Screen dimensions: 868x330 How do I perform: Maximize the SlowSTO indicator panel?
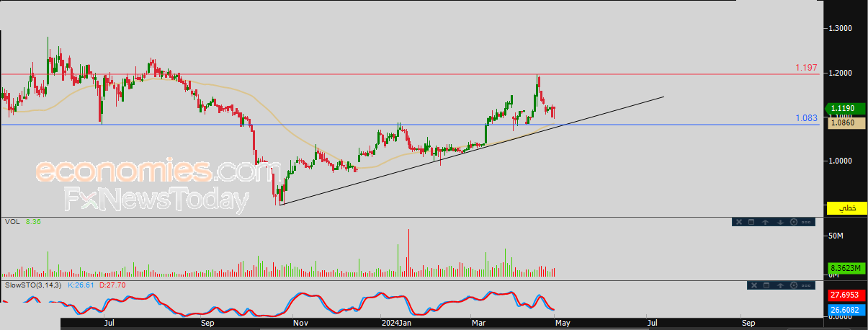(766, 285)
